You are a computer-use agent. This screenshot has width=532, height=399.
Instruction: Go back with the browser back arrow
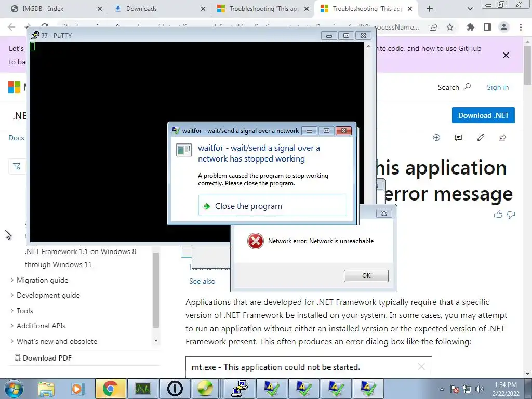(x=11, y=27)
